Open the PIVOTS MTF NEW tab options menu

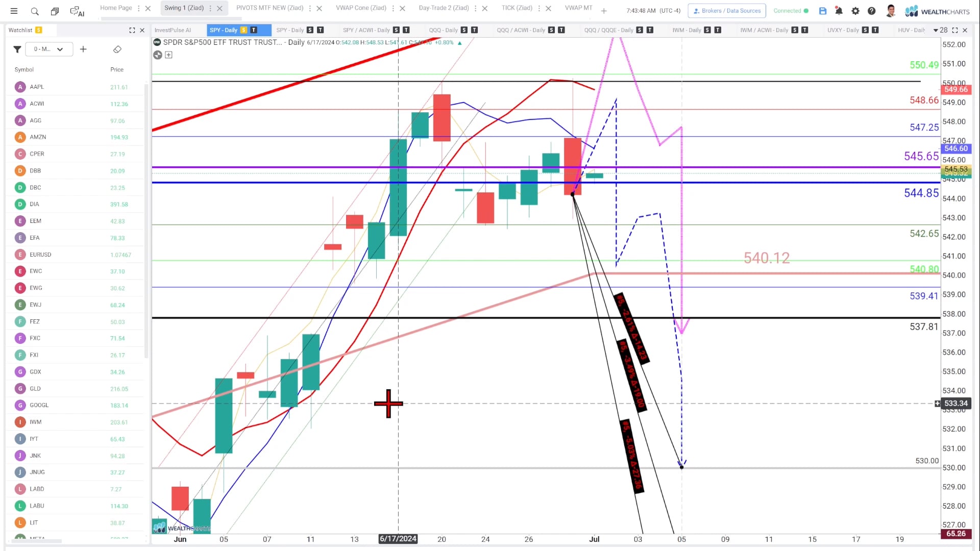click(x=310, y=8)
